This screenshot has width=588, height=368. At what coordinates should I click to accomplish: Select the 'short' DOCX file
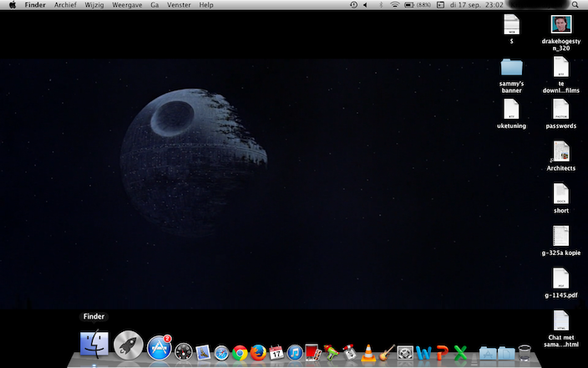[x=561, y=199]
